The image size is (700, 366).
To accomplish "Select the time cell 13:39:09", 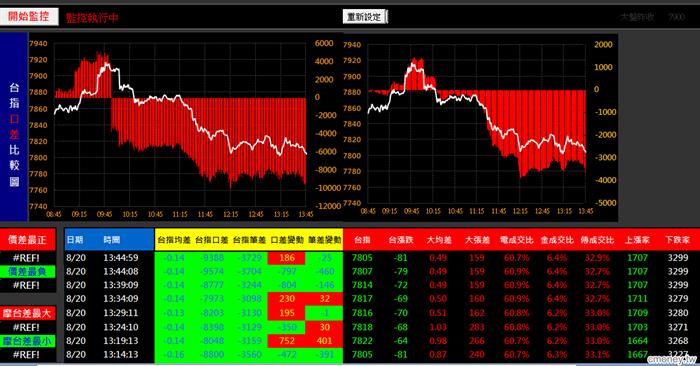I will point(121,285).
